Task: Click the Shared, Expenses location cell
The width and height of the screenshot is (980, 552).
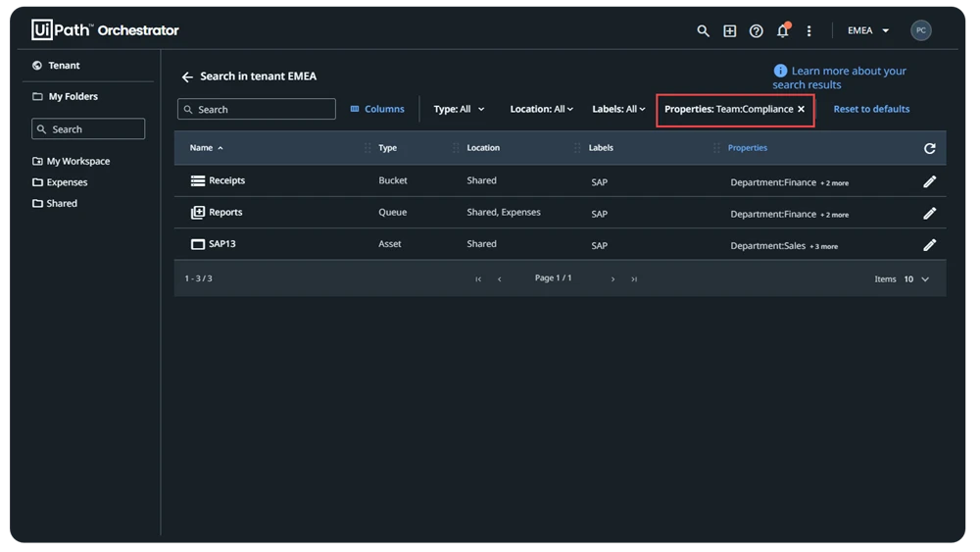Action: tap(504, 212)
